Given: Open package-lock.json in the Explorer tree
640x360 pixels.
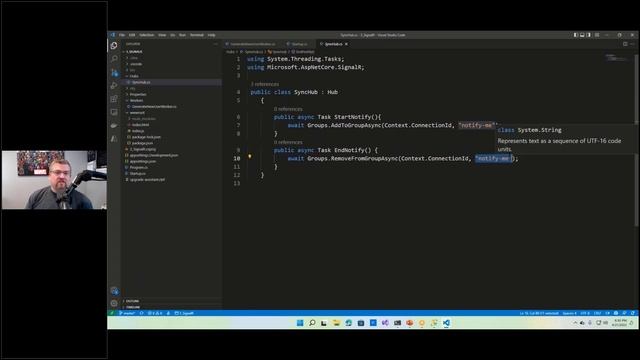Looking at the screenshot, I should 146,137.
